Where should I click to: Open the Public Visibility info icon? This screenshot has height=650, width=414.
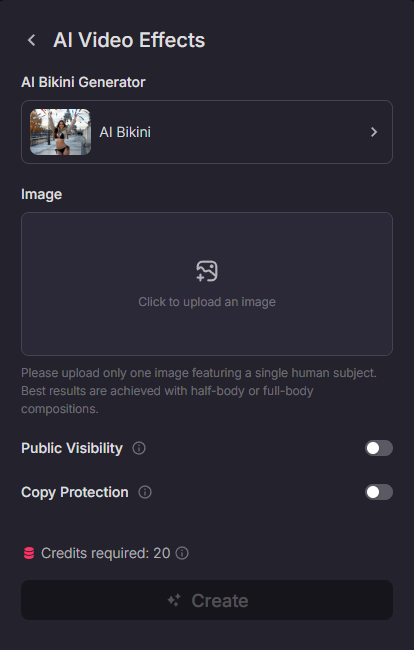click(139, 448)
